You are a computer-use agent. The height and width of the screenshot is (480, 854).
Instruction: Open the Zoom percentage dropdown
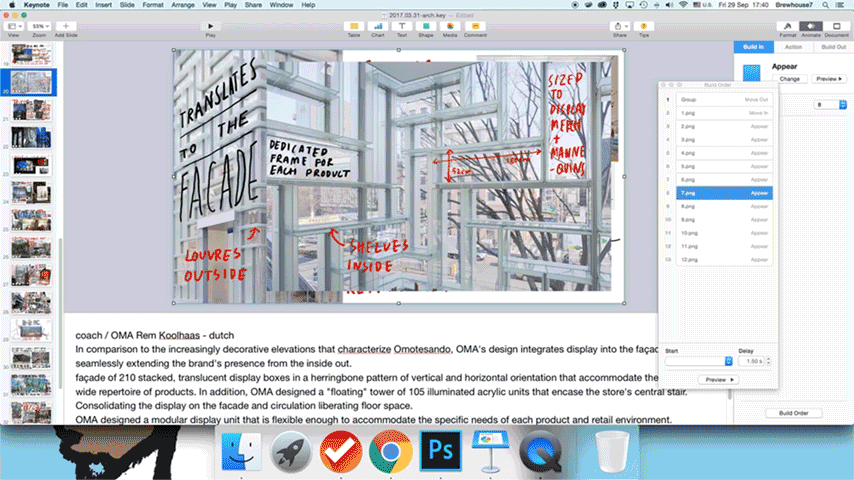click(40, 26)
